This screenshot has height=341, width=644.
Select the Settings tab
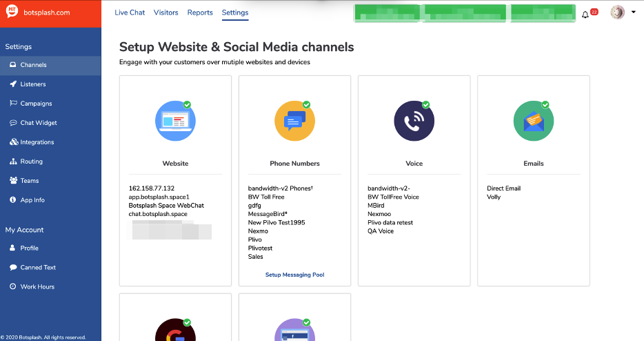[x=235, y=12]
